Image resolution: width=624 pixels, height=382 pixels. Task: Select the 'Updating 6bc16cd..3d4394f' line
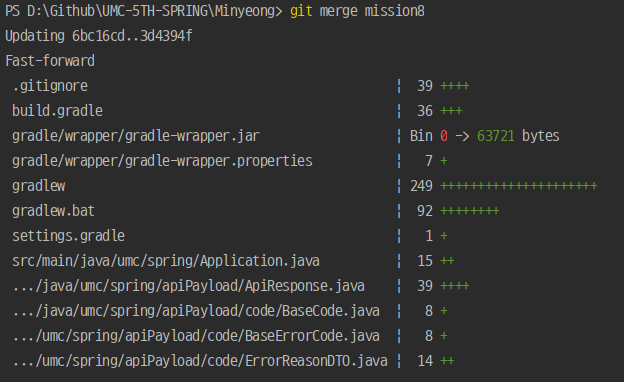[x=99, y=36]
